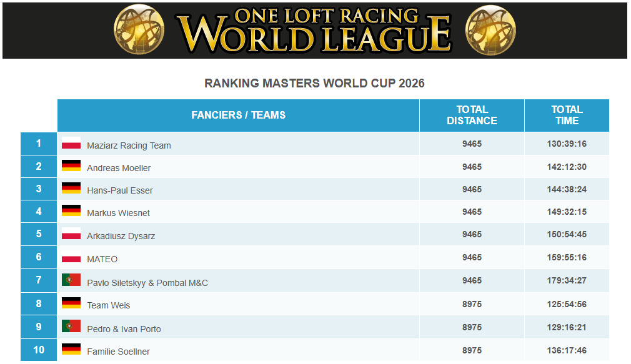Open Maziarz Racing Team entry
The image size is (631, 364).
click(129, 145)
